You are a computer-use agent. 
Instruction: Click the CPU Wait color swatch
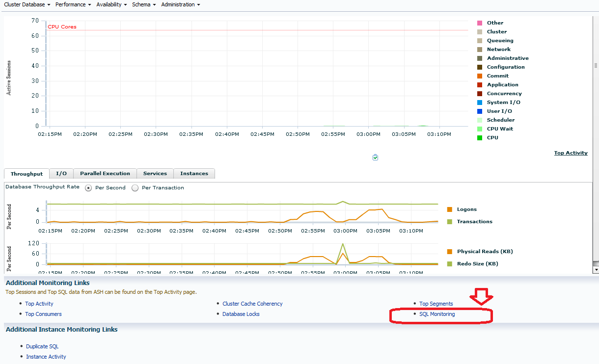(480, 129)
